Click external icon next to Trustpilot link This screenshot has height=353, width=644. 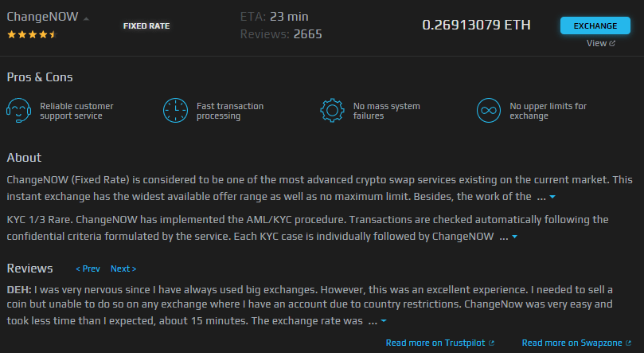[x=491, y=343]
